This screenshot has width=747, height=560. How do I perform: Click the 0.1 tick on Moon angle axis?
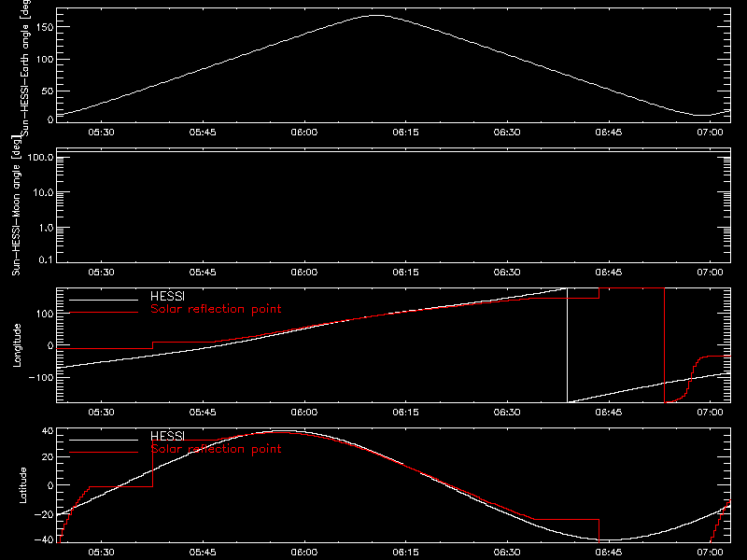tap(48, 259)
